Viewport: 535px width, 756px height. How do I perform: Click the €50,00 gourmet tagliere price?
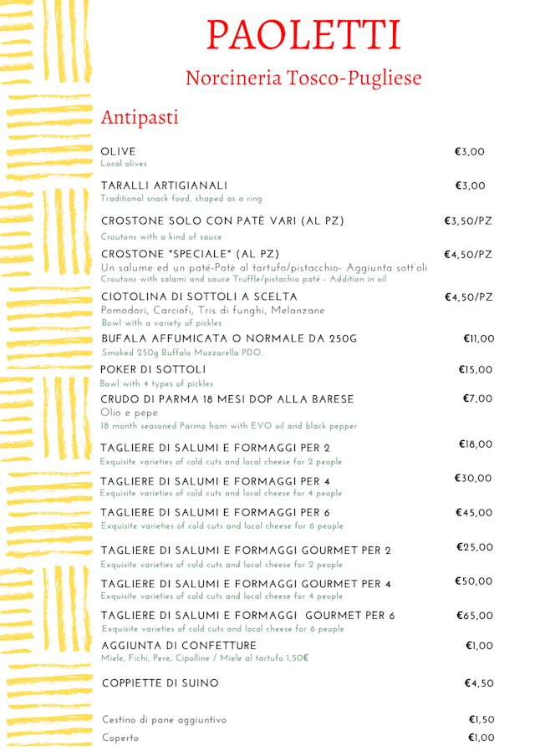(474, 581)
